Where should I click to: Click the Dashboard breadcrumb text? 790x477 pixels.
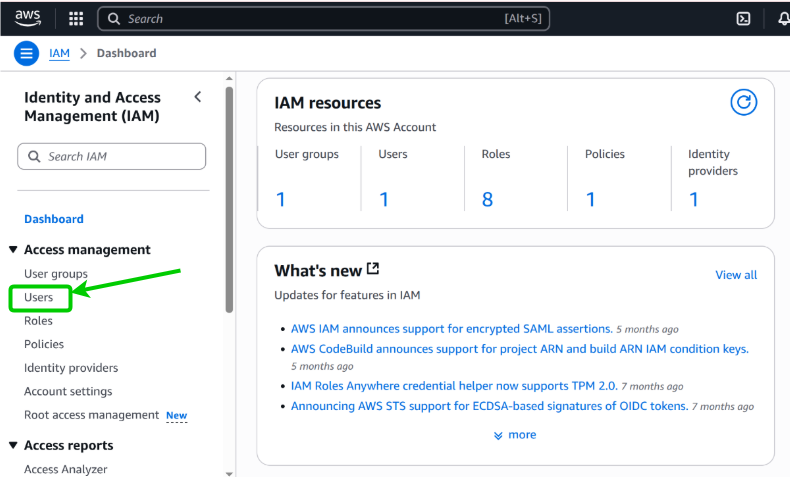(x=126, y=53)
